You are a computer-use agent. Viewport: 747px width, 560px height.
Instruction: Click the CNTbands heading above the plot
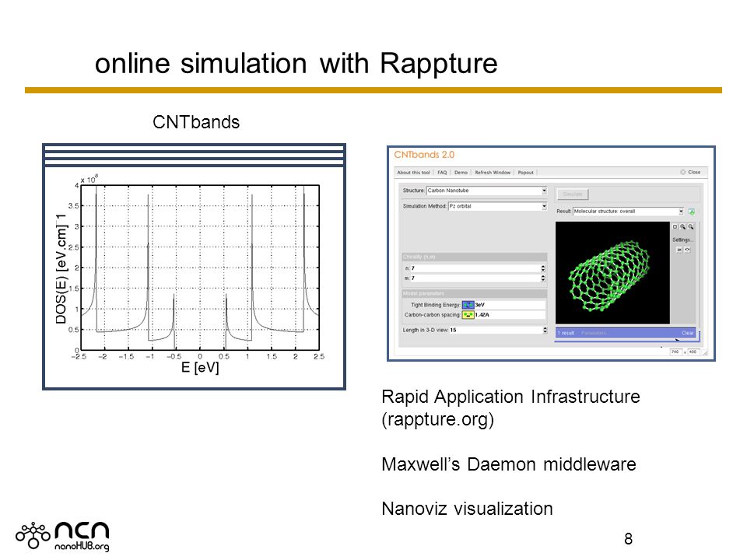(196, 122)
